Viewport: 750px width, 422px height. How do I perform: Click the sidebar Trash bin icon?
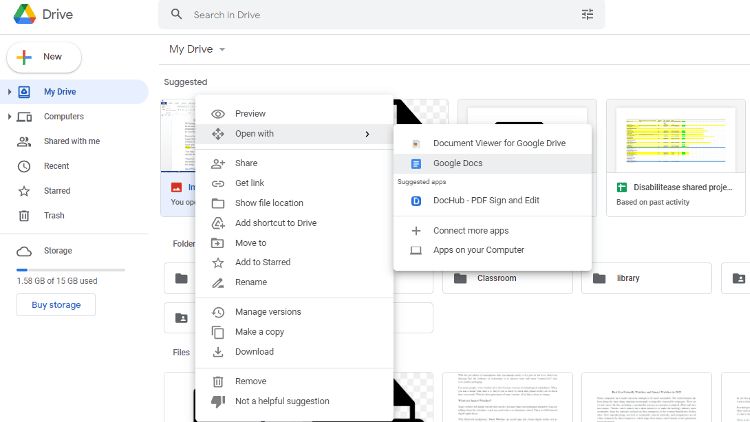coord(24,216)
